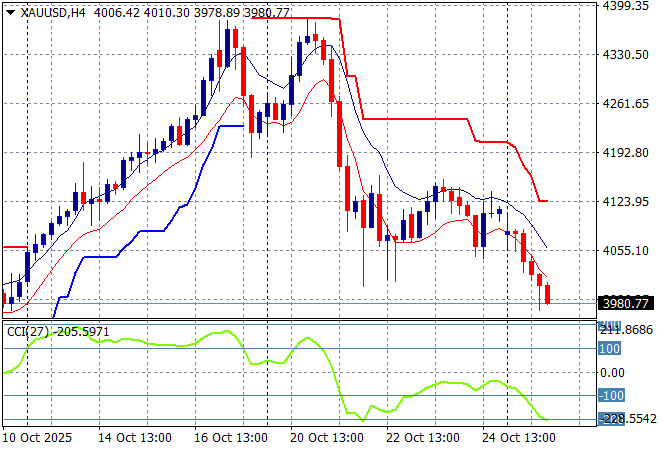Click the CCI 100 level label

(610, 349)
